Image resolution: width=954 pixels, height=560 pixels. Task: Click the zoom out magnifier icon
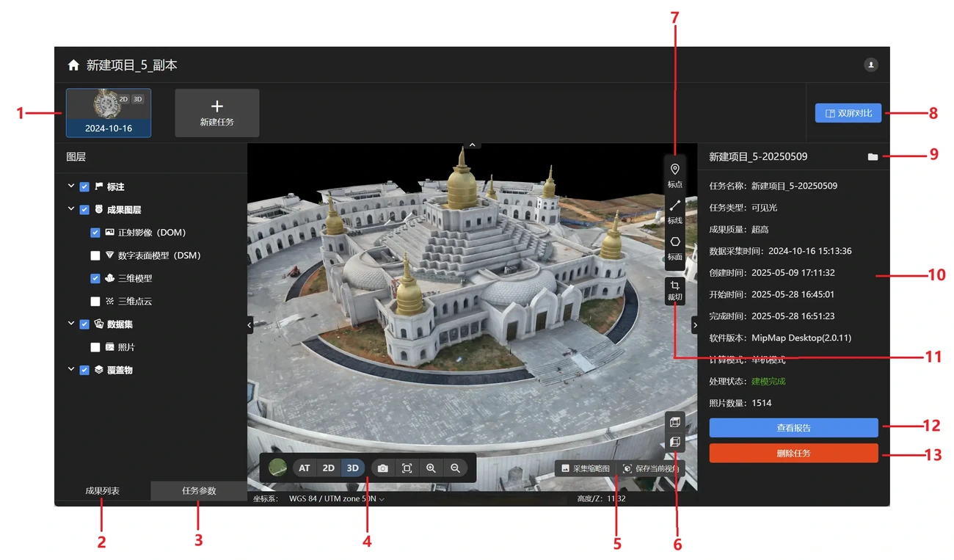click(456, 468)
